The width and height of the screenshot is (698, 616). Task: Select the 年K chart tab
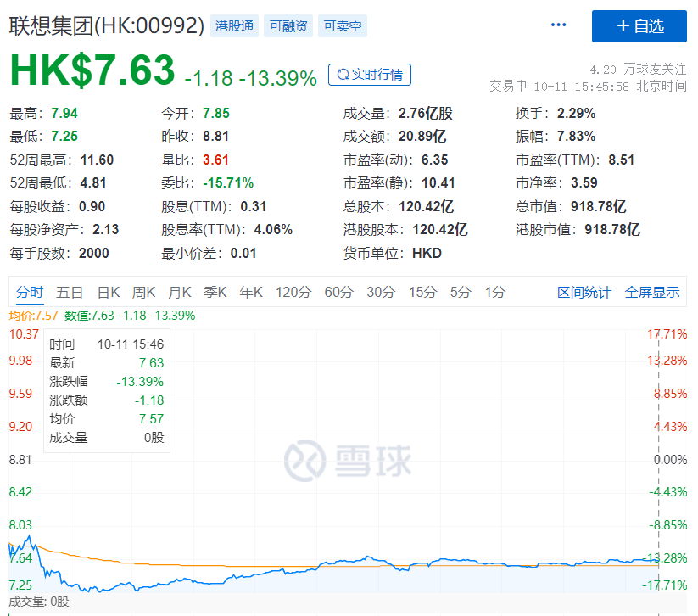(x=251, y=293)
